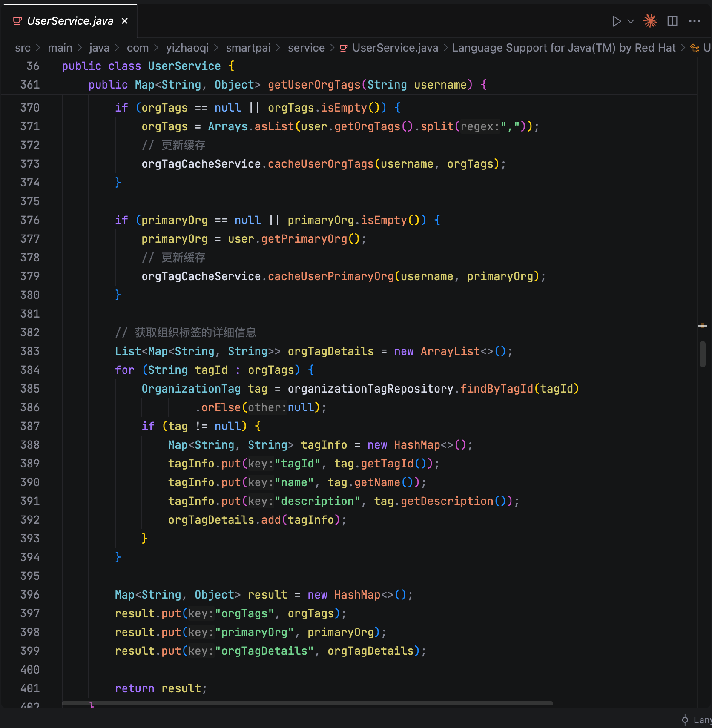Click return result statement

pyautogui.click(x=161, y=688)
